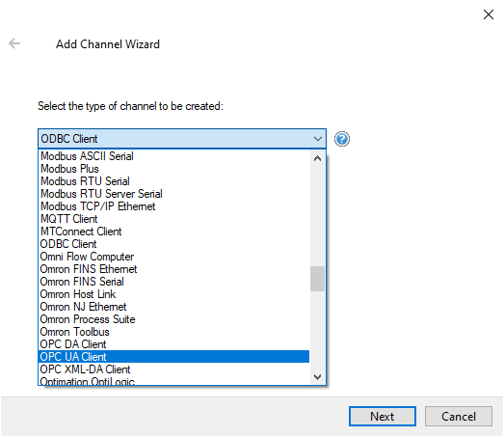Select OPC DA Client
Image resolution: width=504 pixels, height=437 pixels.
[x=173, y=344]
